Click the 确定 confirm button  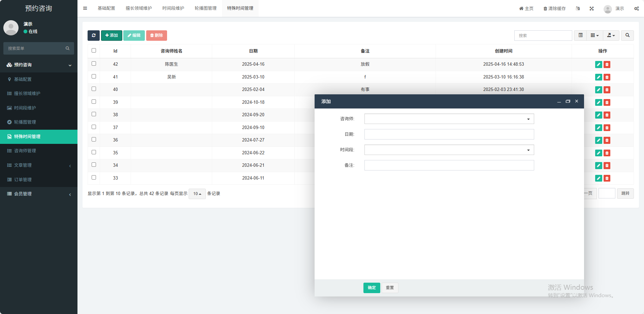[x=372, y=288]
